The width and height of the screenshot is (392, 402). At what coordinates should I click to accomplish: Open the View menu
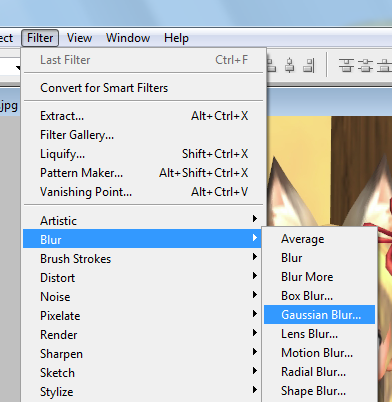pyautogui.click(x=79, y=38)
